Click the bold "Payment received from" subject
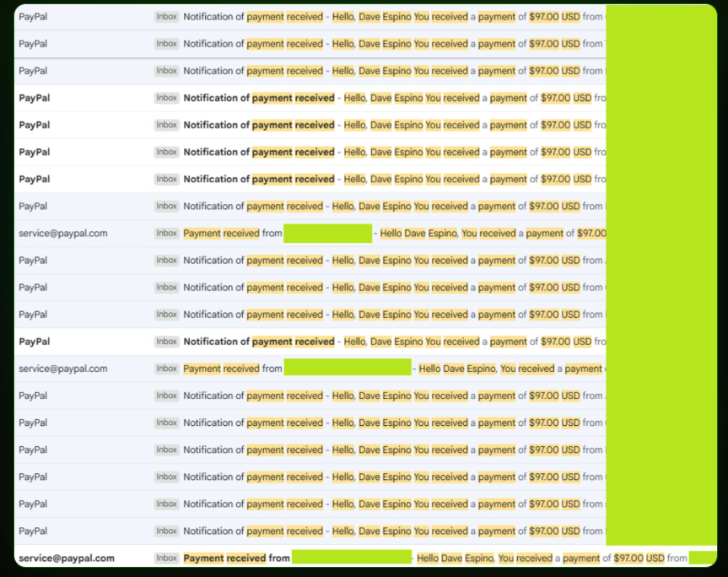 point(236,558)
